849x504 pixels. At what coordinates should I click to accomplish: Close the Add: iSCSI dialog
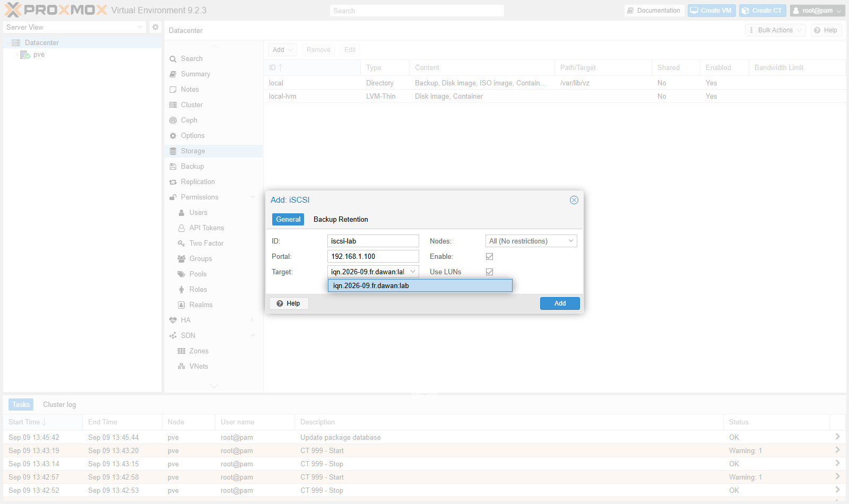click(574, 200)
